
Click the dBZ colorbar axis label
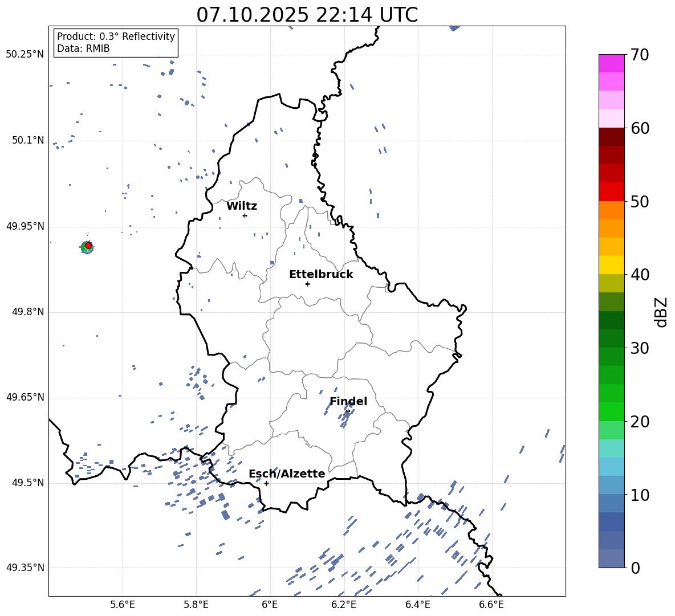[661, 312]
